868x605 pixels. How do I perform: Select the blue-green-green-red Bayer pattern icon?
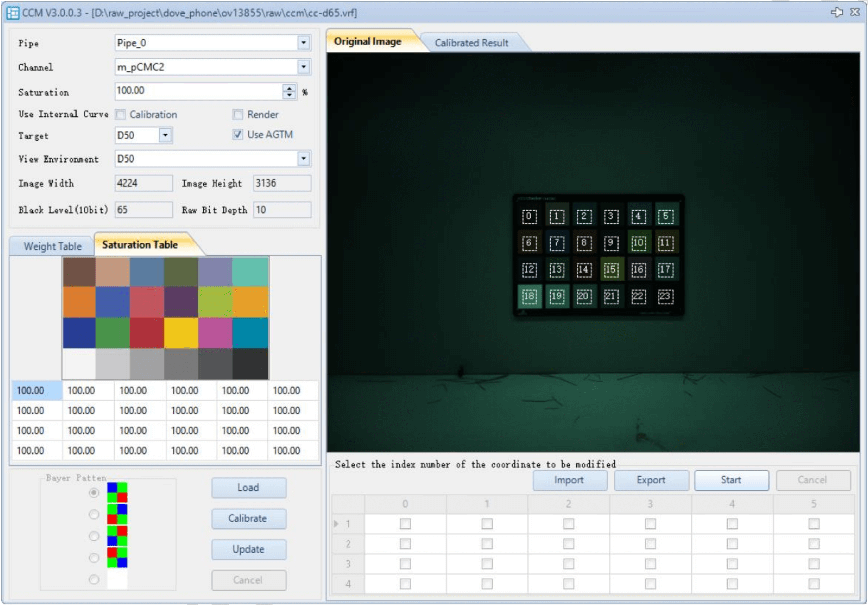(117, 492)
